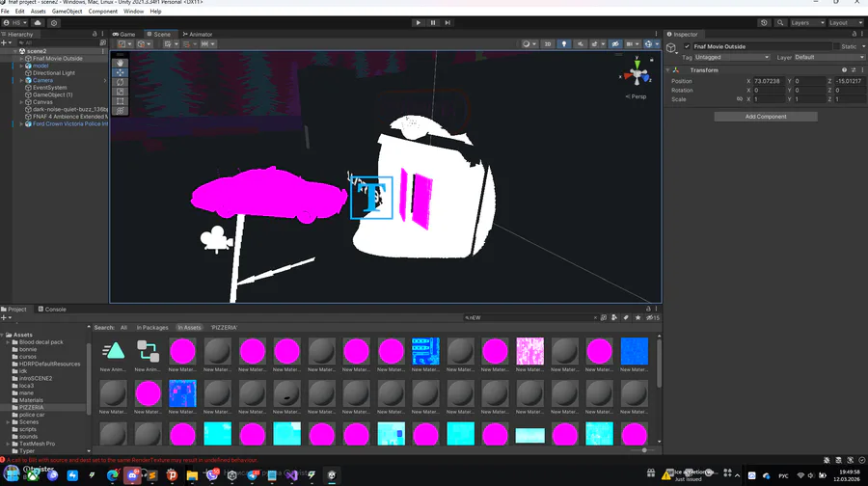Open the Assets menu

coord(39,11)
